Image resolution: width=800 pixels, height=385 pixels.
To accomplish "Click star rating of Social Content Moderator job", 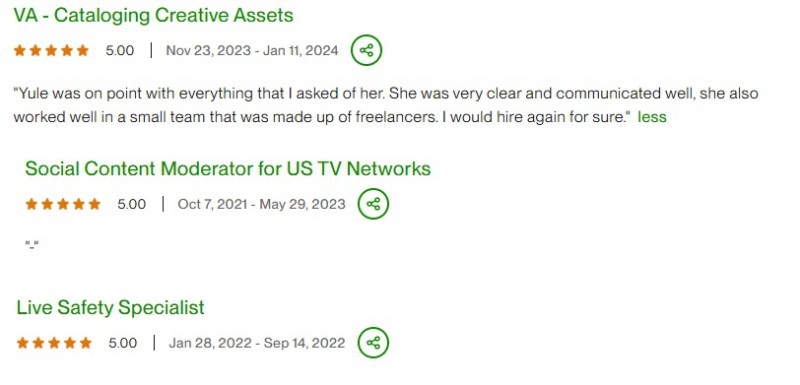I will [63, 204].
